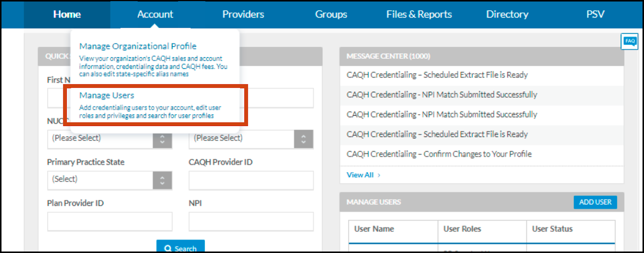This screenshot has height=253, width=644.
Task: Open the PSV menu
Action: tap(595, 15)
